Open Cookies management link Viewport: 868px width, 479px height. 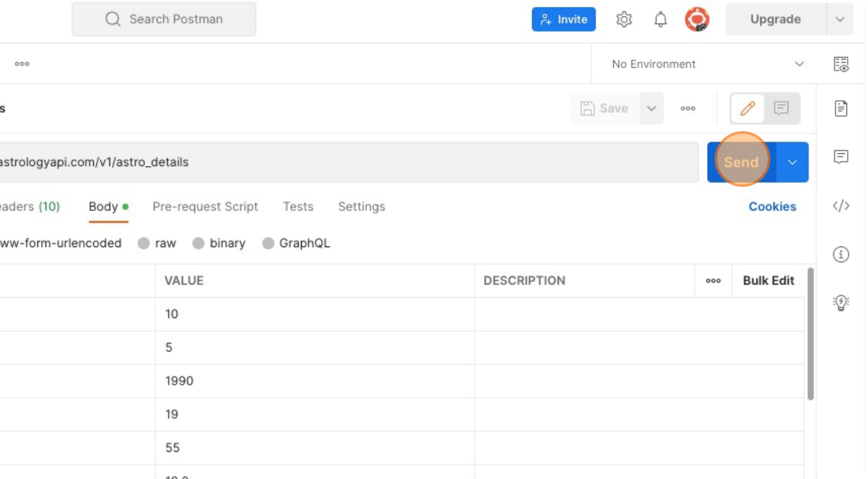pos(772,206)
